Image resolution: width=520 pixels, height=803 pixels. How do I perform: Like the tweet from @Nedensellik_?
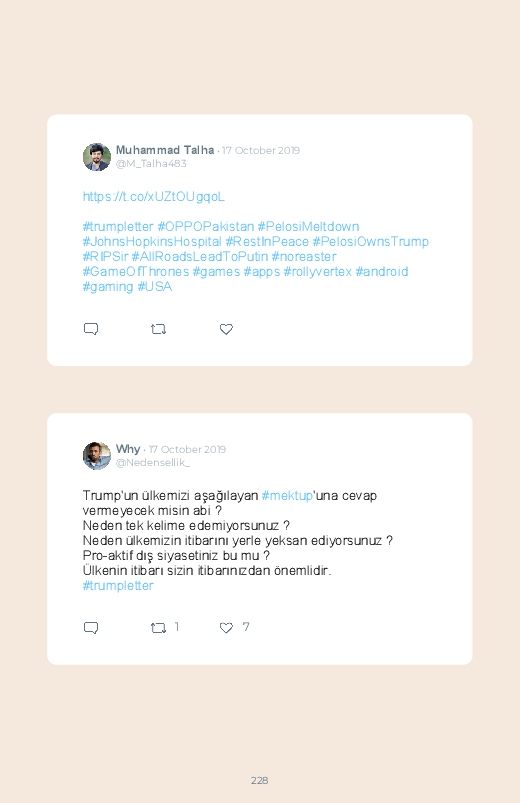click(226, 628)
